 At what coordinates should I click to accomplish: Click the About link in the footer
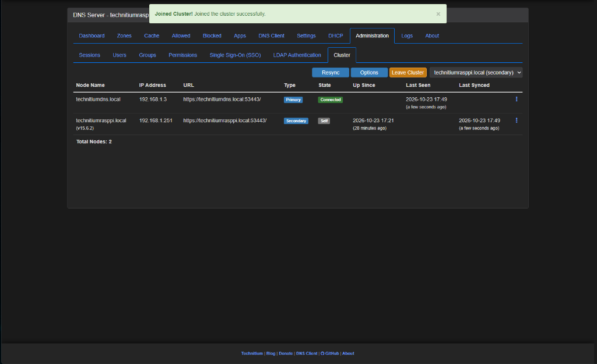click(348, 354)
